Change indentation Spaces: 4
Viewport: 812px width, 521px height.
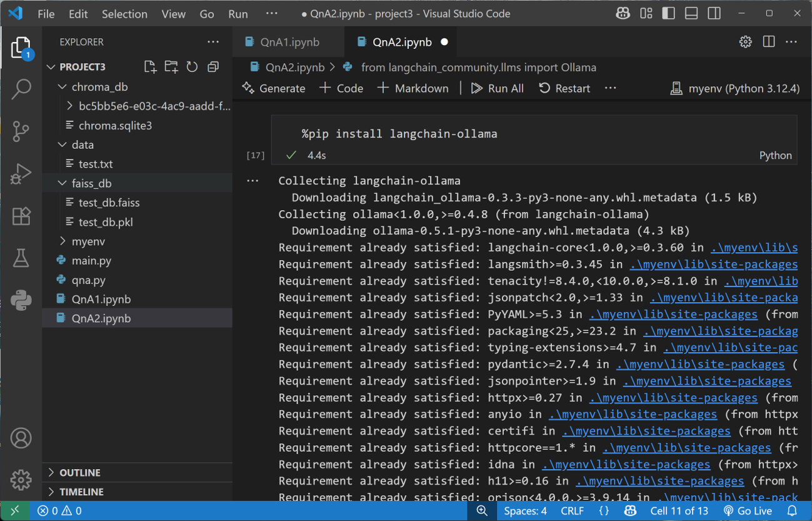tap(525, 511)
